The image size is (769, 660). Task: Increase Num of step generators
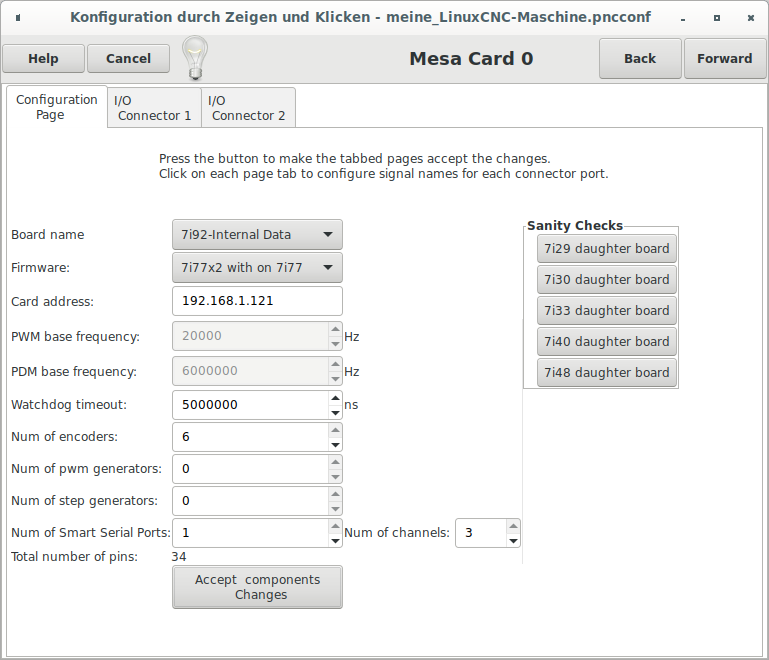coord(335,494)
